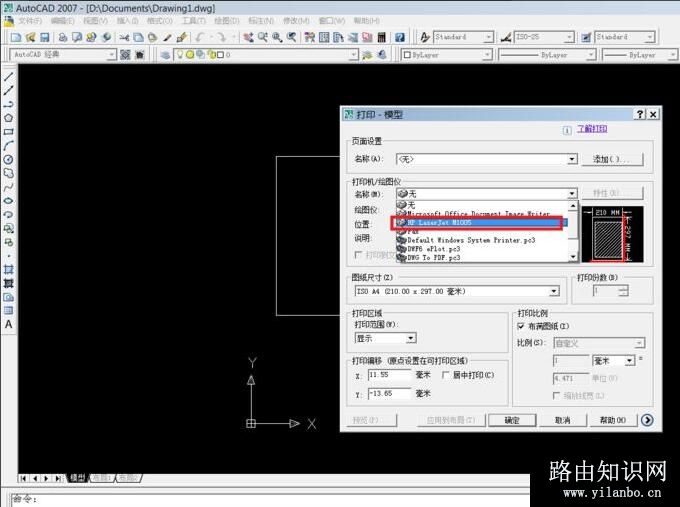Select the Hatch draw tool
This screenshot has height=507, width=680.
tap(8, 269)
